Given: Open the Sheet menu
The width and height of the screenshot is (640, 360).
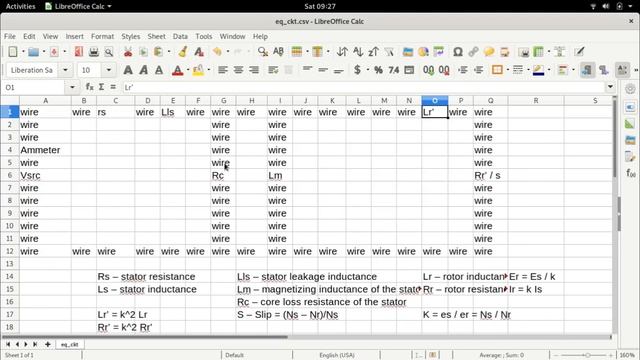Looking at the screenshot, I should coord(156,36).
